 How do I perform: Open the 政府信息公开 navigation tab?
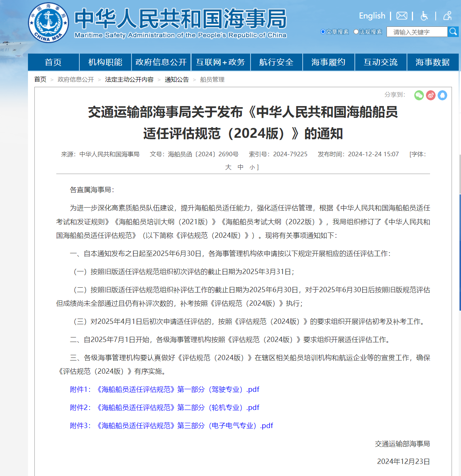pos(161,62)
